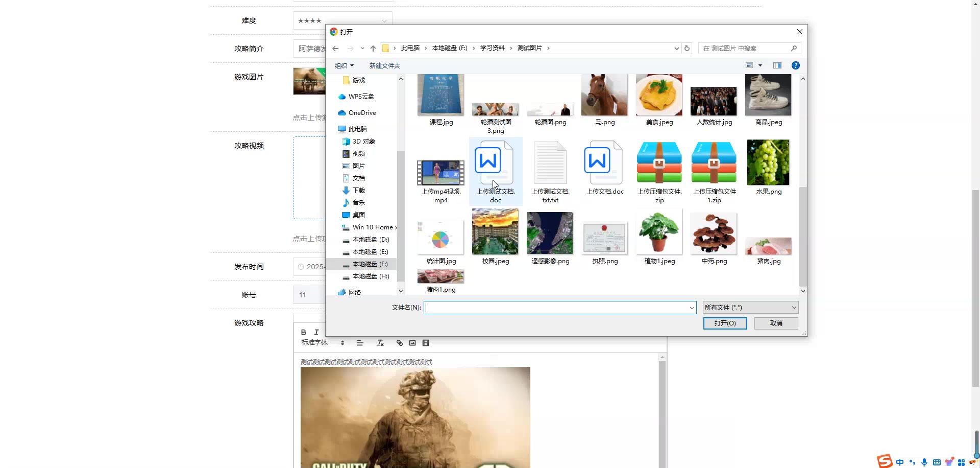
Task: Select the 上传测试文档.txt.txt file
Action: [550, 172]
